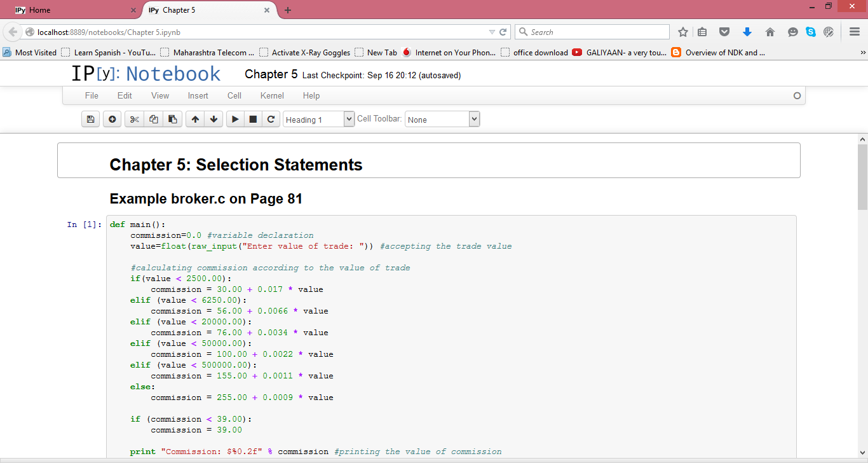868x463 pixels.
Task: Run the cell with play icon
Action: point(235,120)
